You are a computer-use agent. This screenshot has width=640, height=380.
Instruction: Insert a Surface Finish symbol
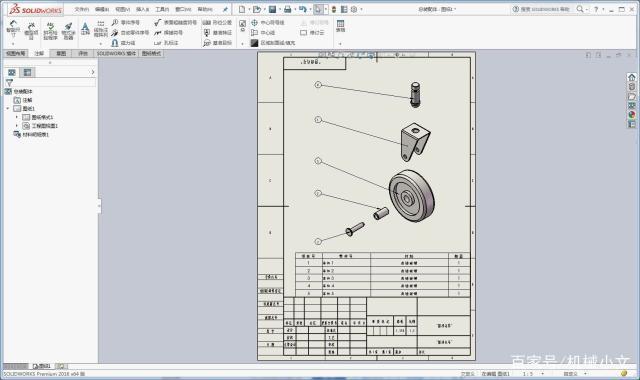(x=176, y=22)
